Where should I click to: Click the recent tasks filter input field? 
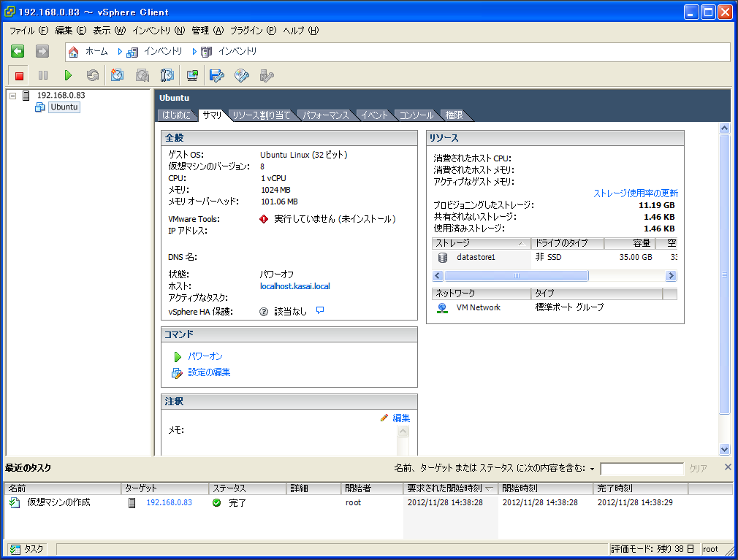[x=642, y=468]
